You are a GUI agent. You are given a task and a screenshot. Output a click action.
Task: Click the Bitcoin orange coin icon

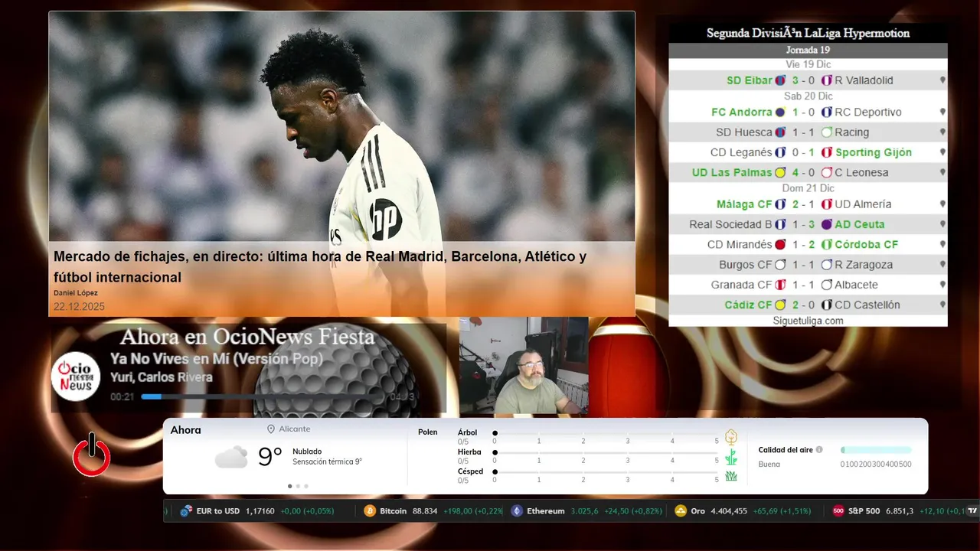(x=370, y=511)
